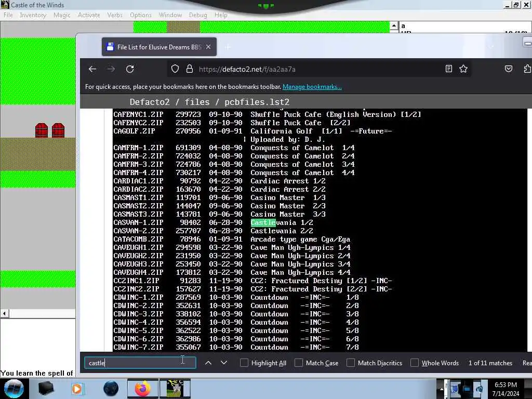Viewport: 532px width, 399px height.
Task: Toggle reader view icon in address bar
Action: click(448, 69)
